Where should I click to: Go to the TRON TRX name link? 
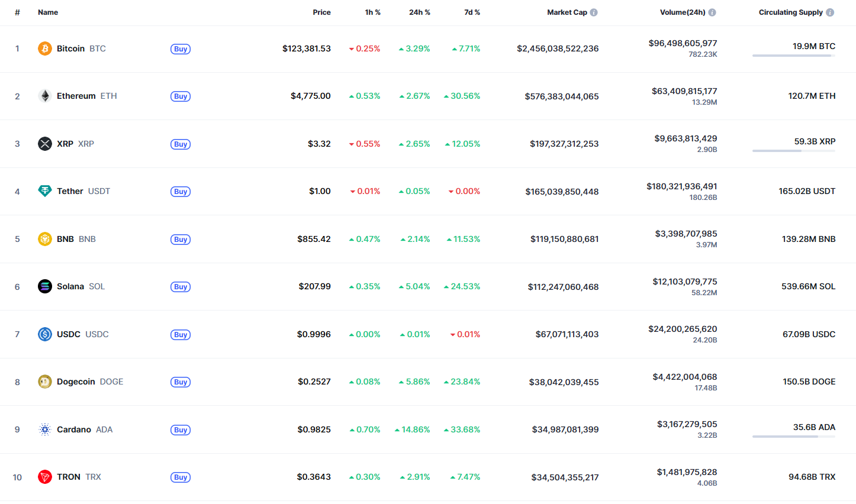[79, 477]
